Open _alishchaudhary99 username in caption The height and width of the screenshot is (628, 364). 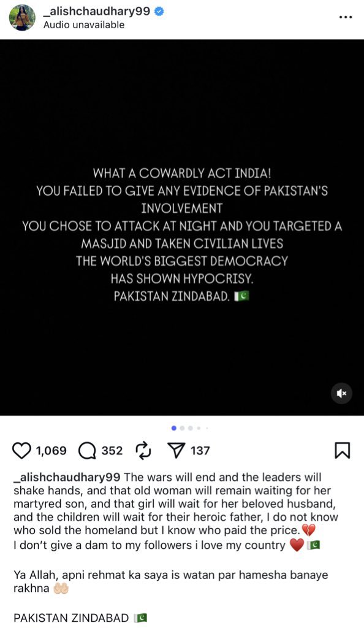click(67, 477)
